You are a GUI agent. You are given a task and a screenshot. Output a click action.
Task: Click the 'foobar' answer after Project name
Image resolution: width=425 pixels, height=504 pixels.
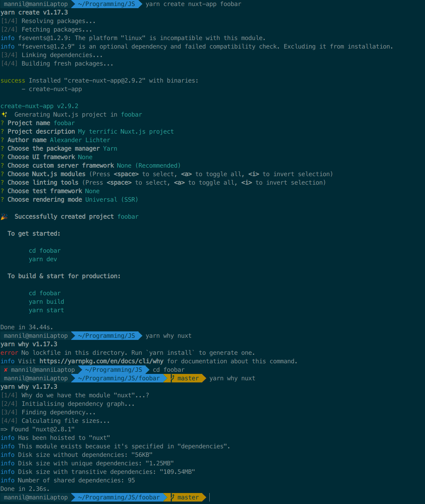[64, 123]
